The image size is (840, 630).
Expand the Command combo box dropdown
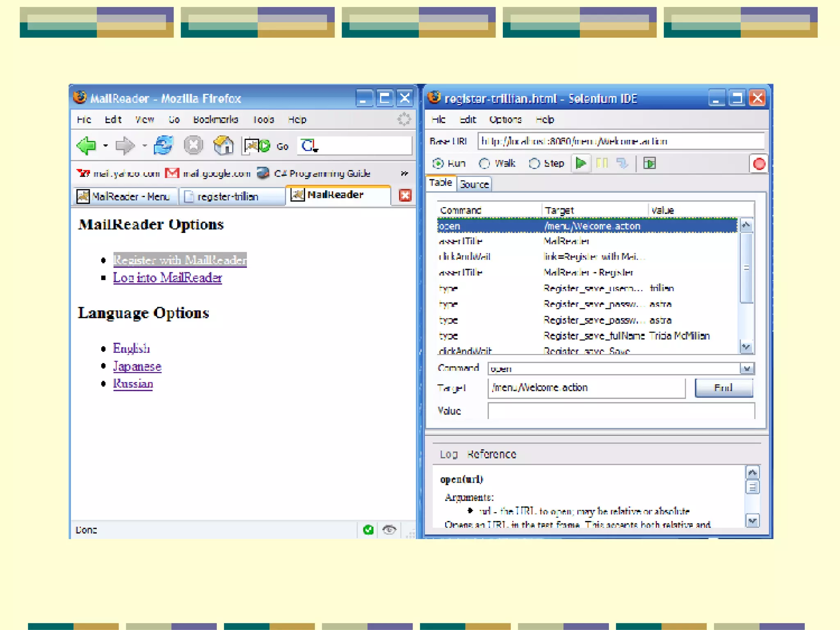[x=746, y=368]
